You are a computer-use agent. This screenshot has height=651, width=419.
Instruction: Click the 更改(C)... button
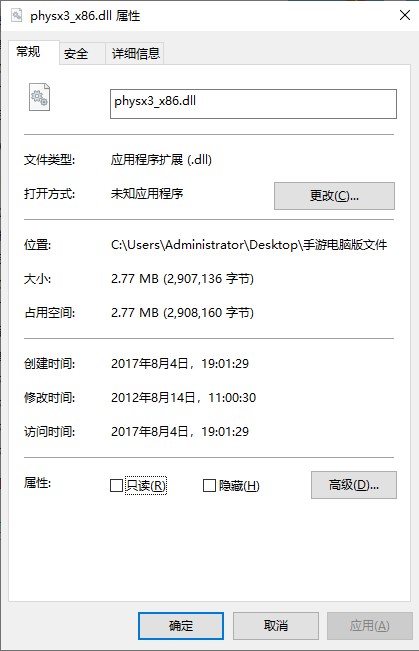pos(334,196)
